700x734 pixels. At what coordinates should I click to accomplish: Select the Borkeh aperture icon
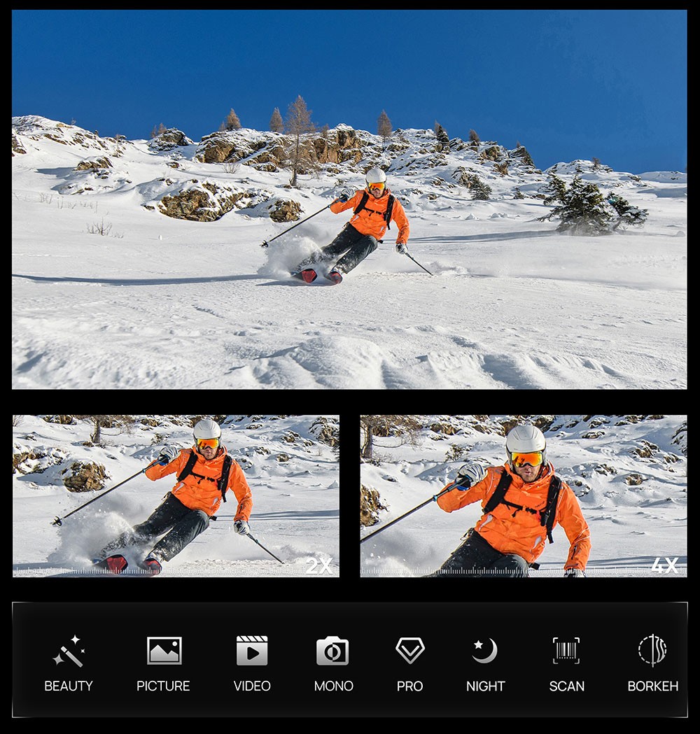point(652,650)
